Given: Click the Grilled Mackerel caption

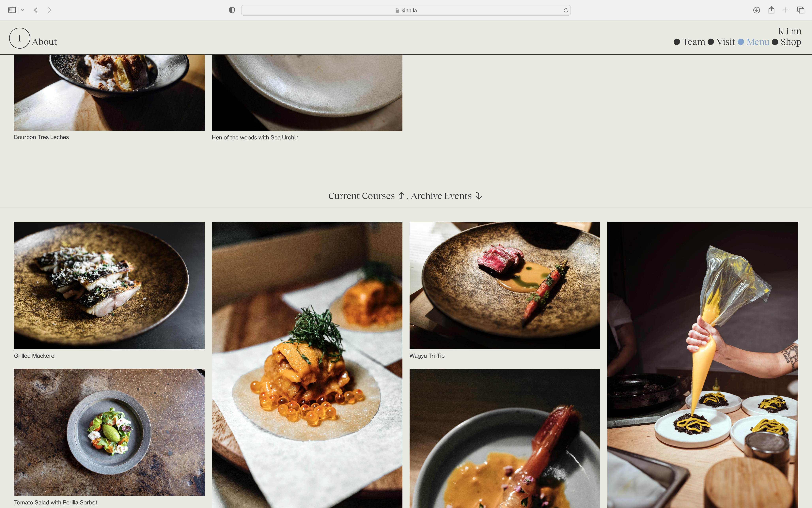Looking at the screenshot, I should (35, 356).
